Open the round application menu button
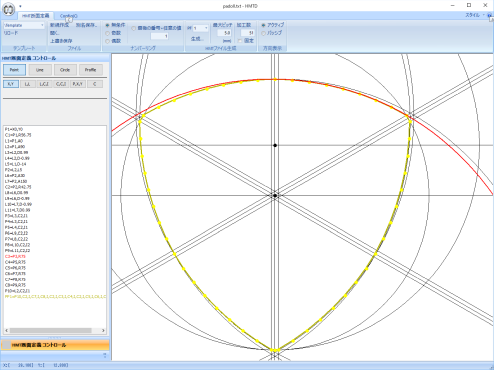This screenshot has height=370, width=494. click(9, 9)
